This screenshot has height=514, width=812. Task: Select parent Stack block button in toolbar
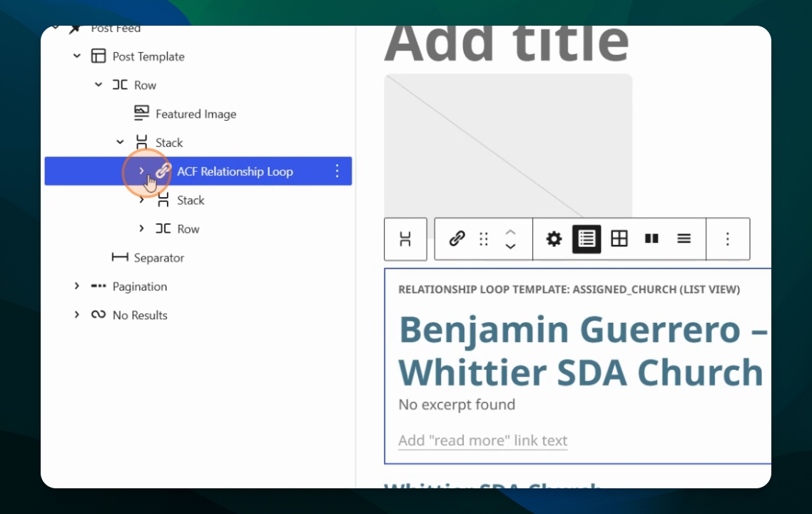pyautogui.click(x=405, y=239)
